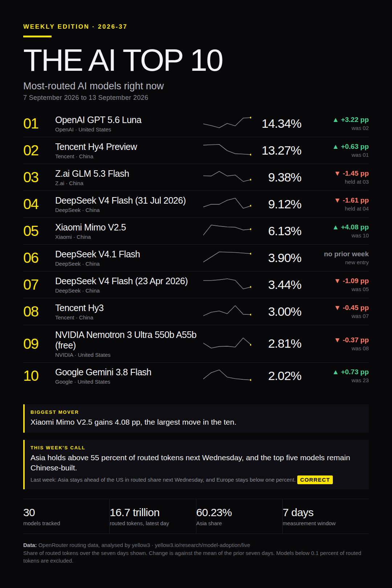Click the red down arrow beside -1.09 pp
This screenshot has width=392, height=588.
click(x=338, y=281)
